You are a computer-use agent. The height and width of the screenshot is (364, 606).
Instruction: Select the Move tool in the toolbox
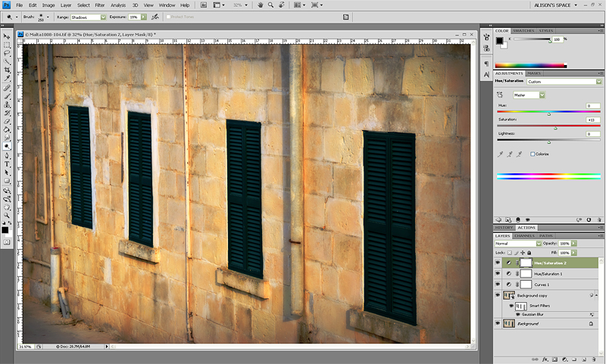[x=7, y=36]
